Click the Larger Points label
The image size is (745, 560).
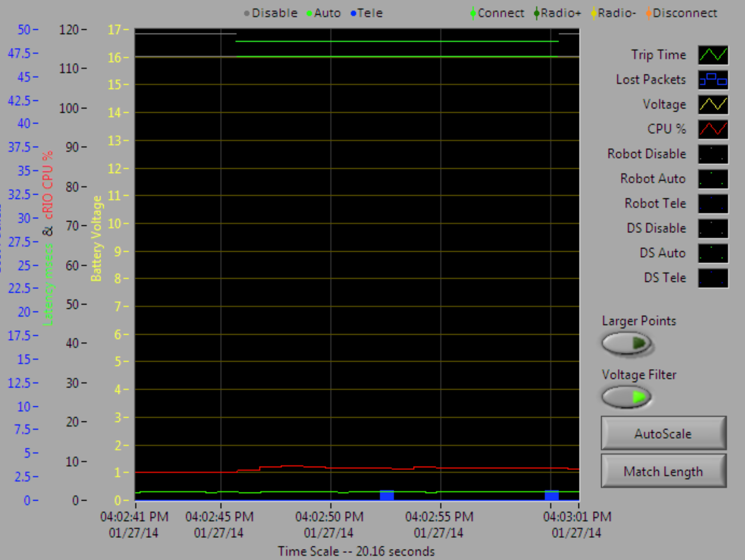click(639, 321)
